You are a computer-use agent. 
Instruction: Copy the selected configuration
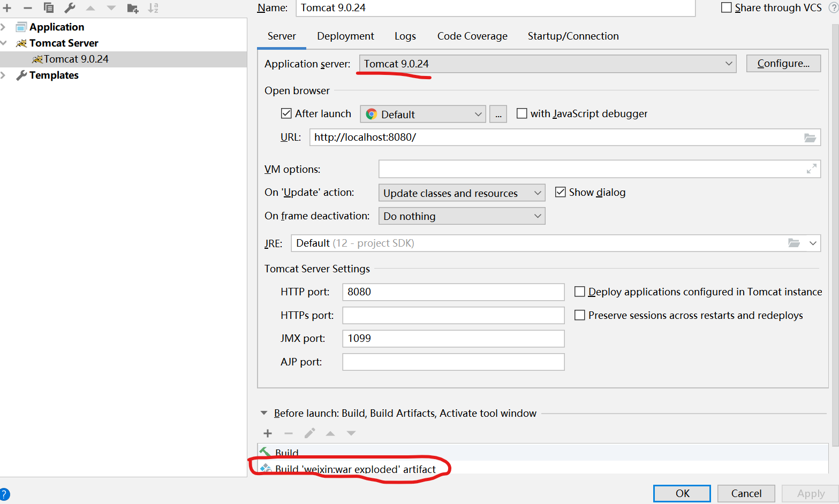point(49,8)
